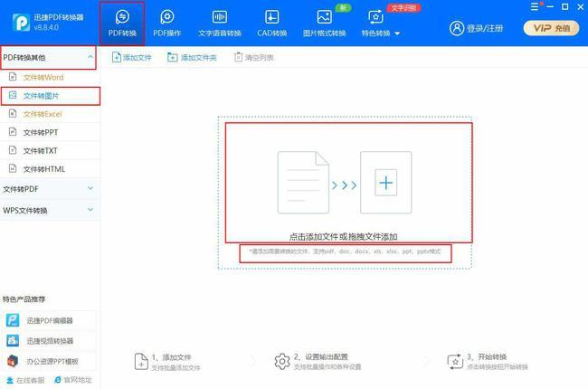Click the 特色产品推荐 heading

click(x=24, y=299)
